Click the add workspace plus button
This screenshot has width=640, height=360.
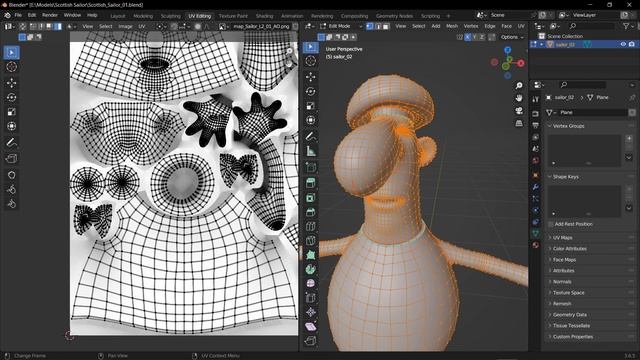point(448,16)
